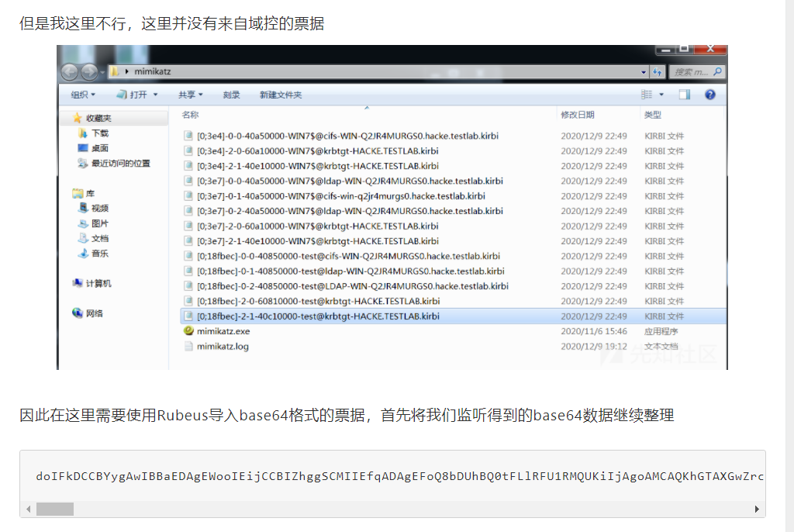This screenshot has height=532, width=794.
Task: Select [0;3e4]-2-0-60a10000 krbtgt kirbi file
Action: [317, 151]
